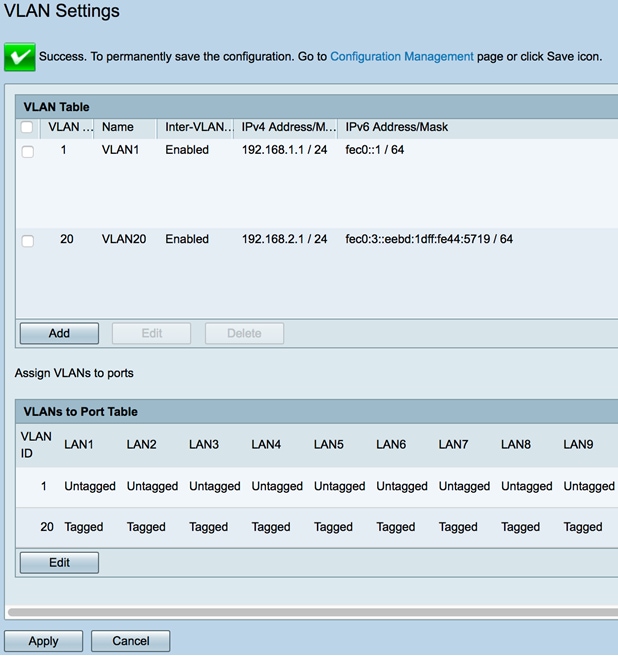
Task: Check the box for the VLAN20 row
Action: [x=28, y=241]
